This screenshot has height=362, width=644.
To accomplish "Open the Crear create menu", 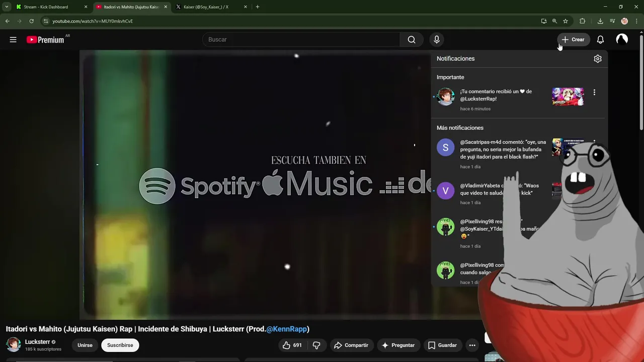I will tap(574, 40).
